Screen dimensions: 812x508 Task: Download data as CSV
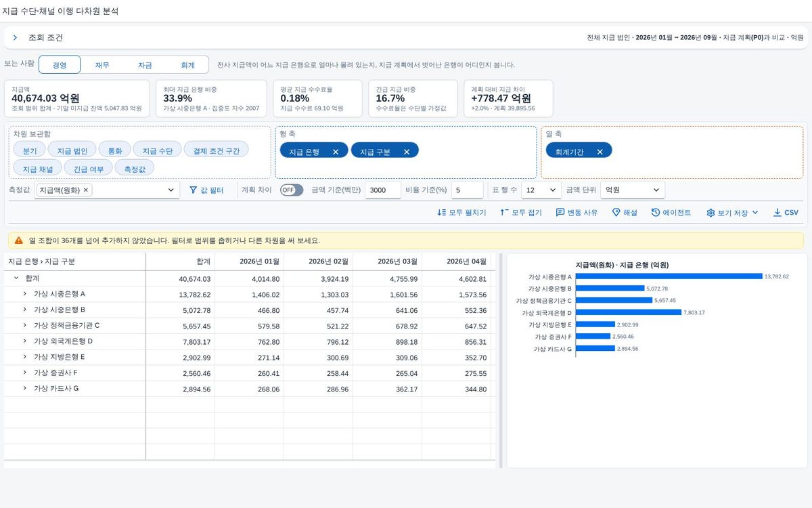coord(786,213)
